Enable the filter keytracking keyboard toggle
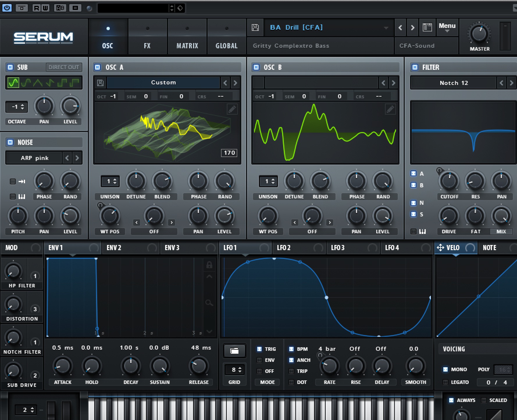Image resolution: width=517 pixels, height=420 pixels. (x=413, y=232)
